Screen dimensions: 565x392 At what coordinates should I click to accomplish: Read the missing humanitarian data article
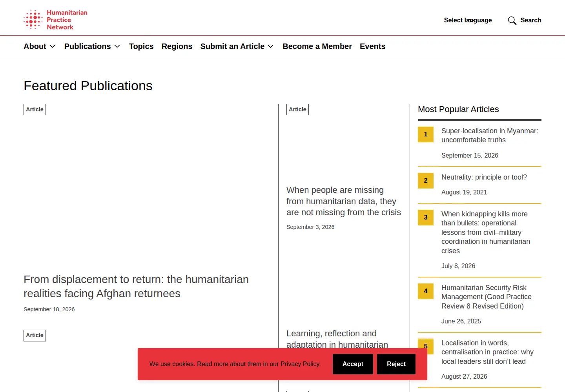tap(344, 201)
